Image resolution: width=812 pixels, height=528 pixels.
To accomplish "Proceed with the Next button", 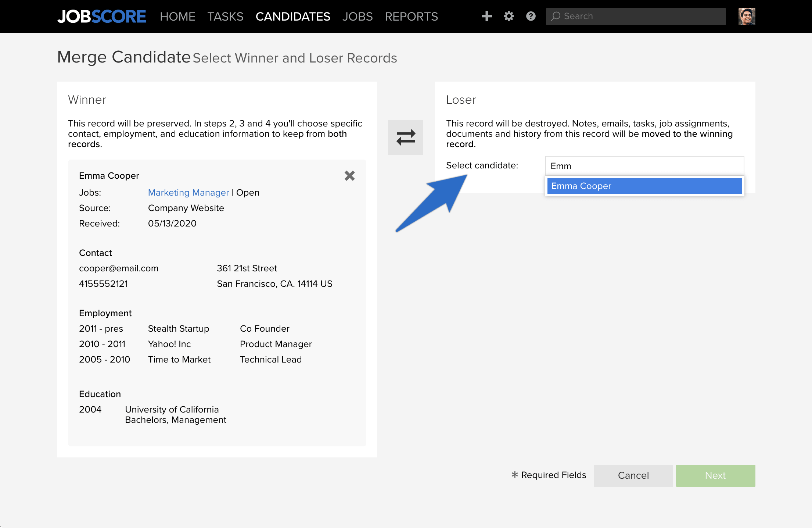I will (x=715, y=475).
